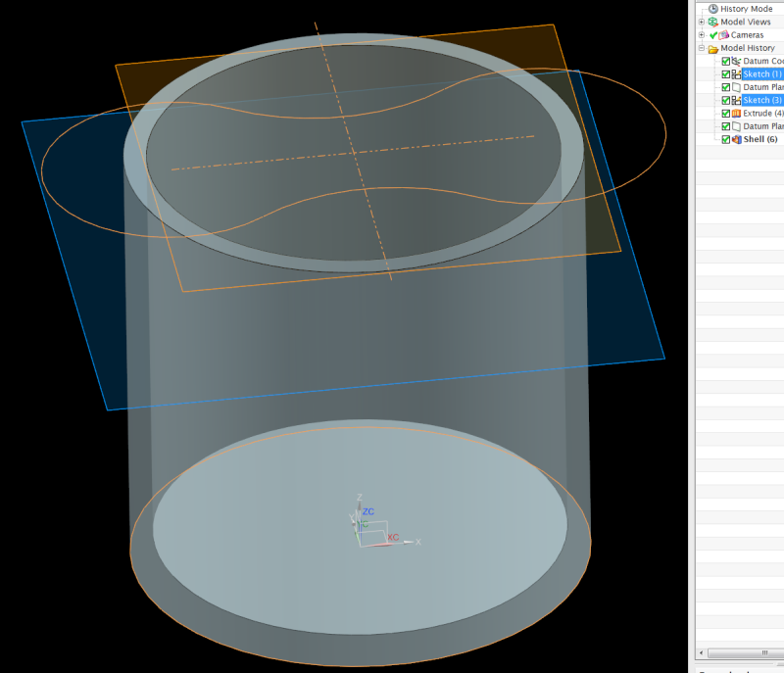Click the green checkmark beside Cameras
The height and width of the screenshot is (673, 784).
pos(713,35)
